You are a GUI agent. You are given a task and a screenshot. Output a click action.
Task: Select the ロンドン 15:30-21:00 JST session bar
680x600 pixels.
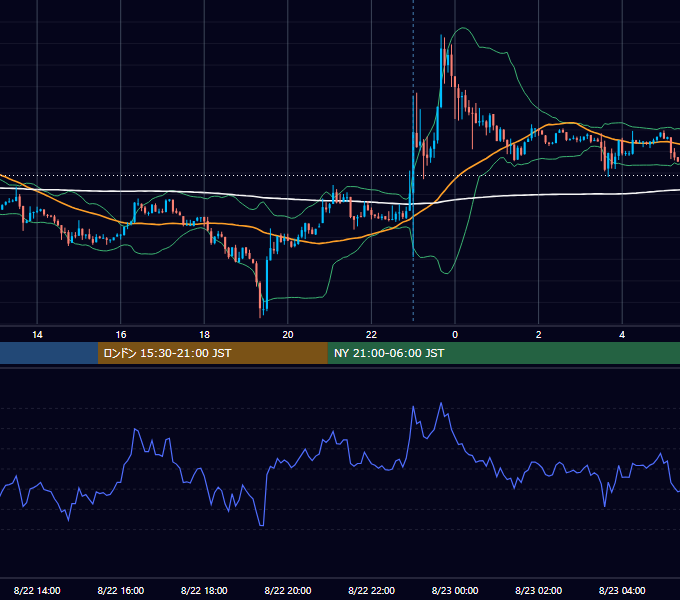point(212,353)
